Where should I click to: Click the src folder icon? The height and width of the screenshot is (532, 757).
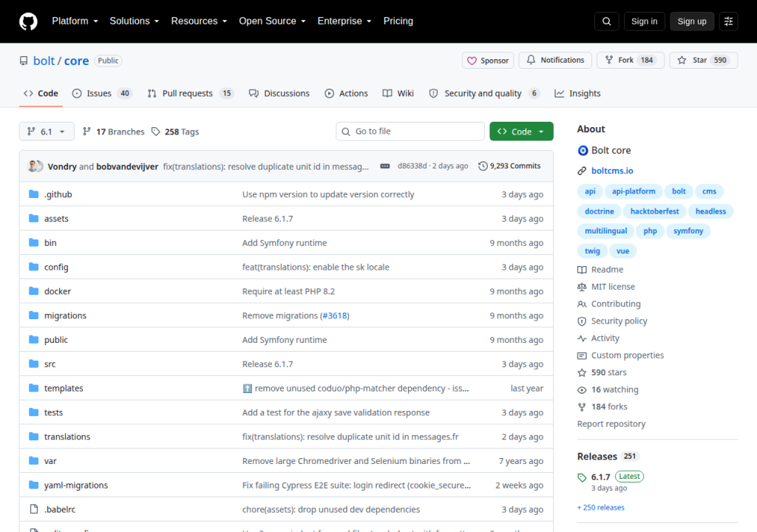click(34, 364)
